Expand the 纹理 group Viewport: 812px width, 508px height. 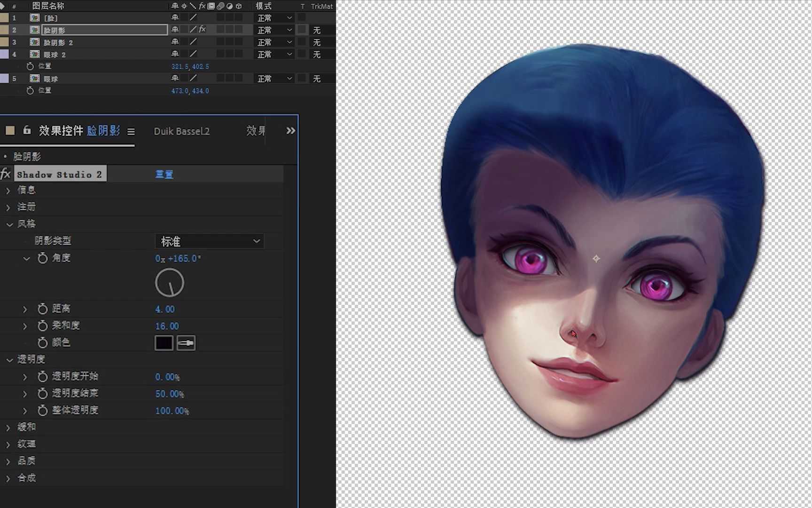pos(8,444)
